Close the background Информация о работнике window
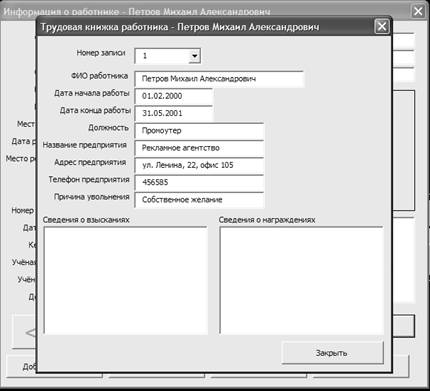The height and width of the screenshot is (391, 430). 418,11
